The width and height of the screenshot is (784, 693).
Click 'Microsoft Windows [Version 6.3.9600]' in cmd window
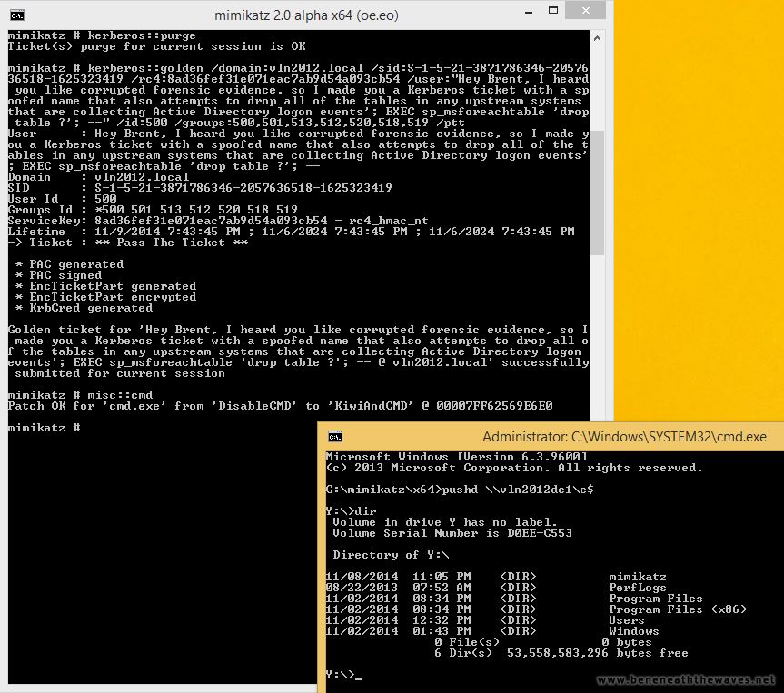pyautogui.click(x=456, y=457)
